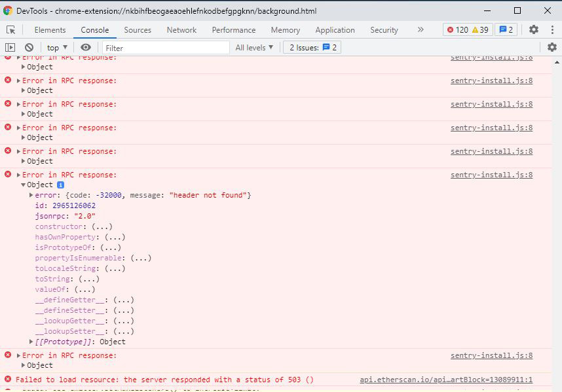The width and height of the screenshot is (562, 392).
Task: Invoke the __defineSetter__ getter (...)
Action: tap(124, 310)
